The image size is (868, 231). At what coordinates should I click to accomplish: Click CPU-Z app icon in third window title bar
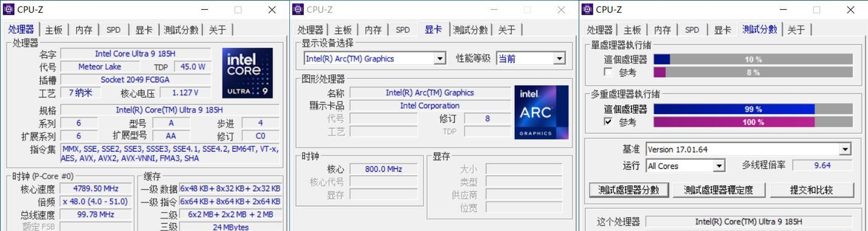pos(587,9)
